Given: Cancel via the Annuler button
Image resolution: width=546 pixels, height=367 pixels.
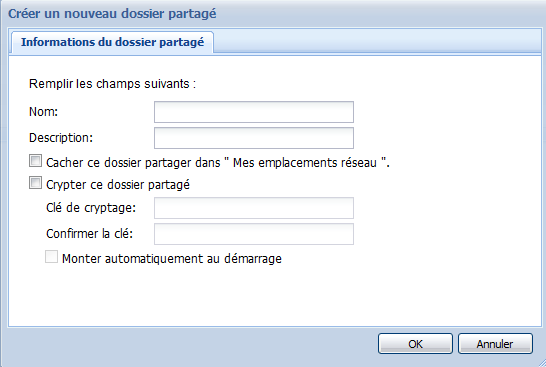Looking at the screenshot, I should (x=495, y=344).
